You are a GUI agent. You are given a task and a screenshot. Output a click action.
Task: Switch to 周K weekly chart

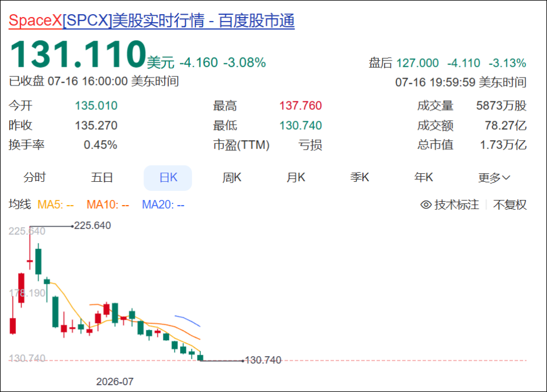click(232, 178)
